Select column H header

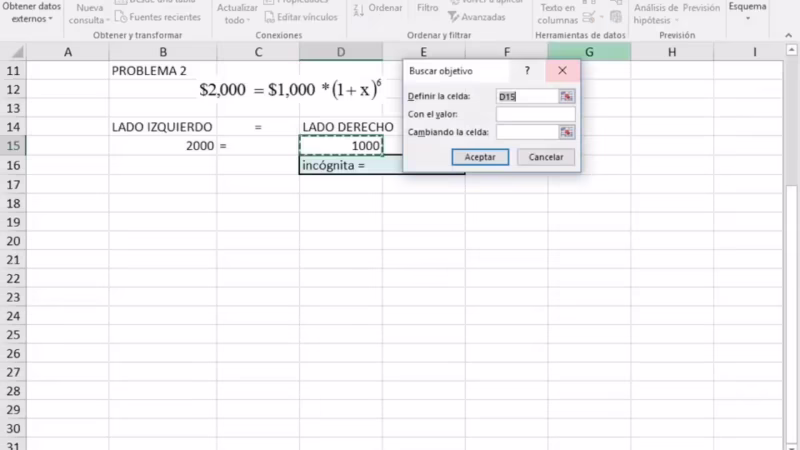[x=672, y=52]
